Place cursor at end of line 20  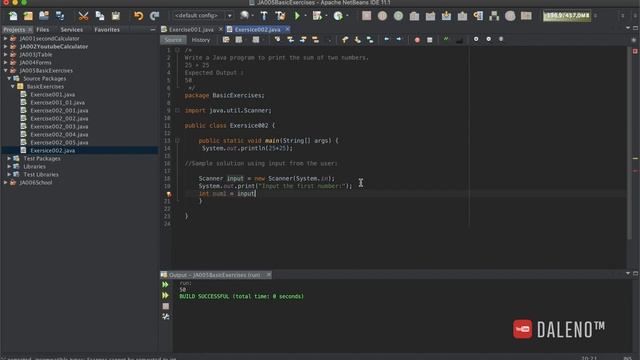[x=256, y=193]
